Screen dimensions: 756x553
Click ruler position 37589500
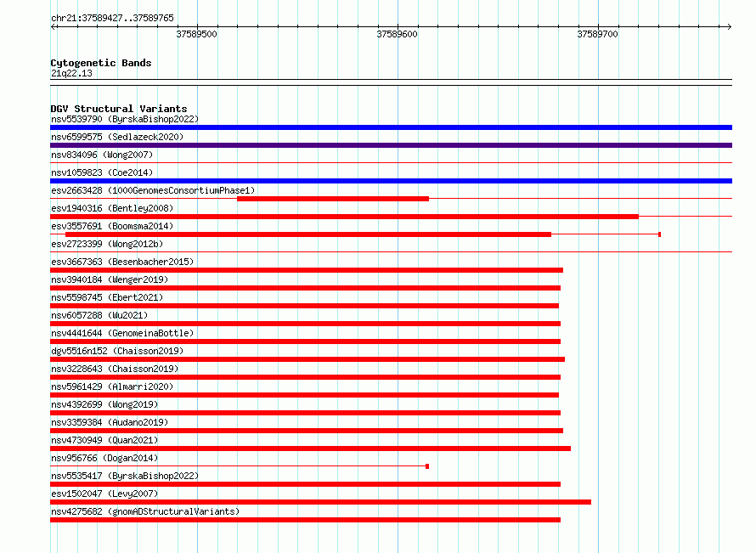(197, 34)
